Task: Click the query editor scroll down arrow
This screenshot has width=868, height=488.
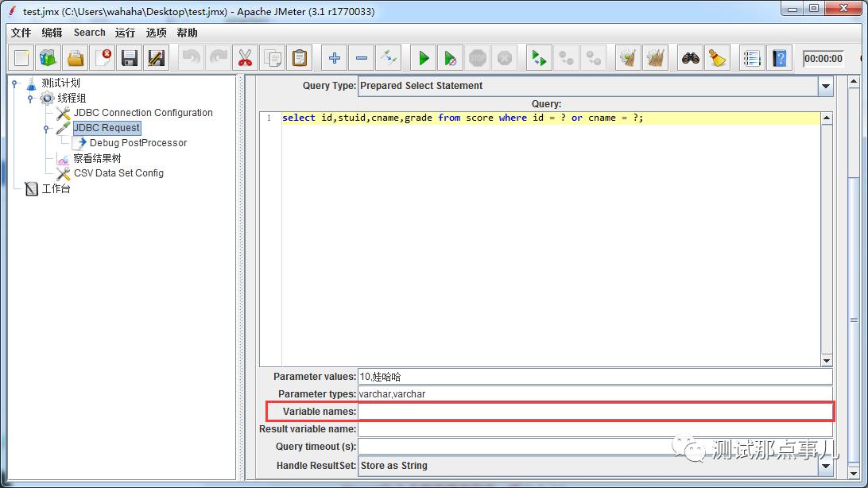Action: pos(827,361)
